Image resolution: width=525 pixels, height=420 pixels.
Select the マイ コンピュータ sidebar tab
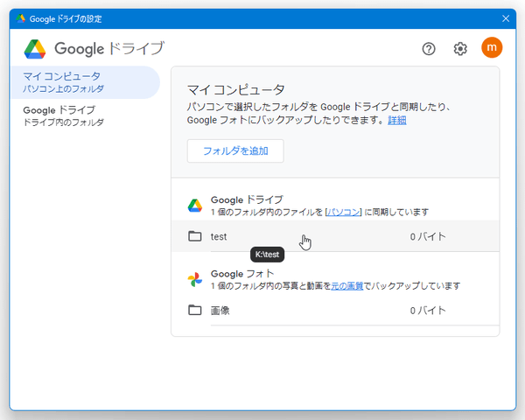click(86, 82)
